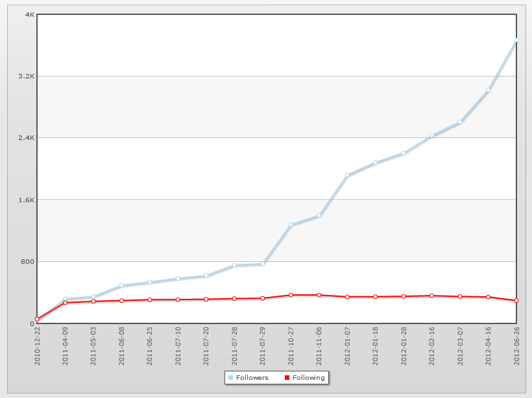Click the 2010-12-22 x-axis date label

pos(37,345)
